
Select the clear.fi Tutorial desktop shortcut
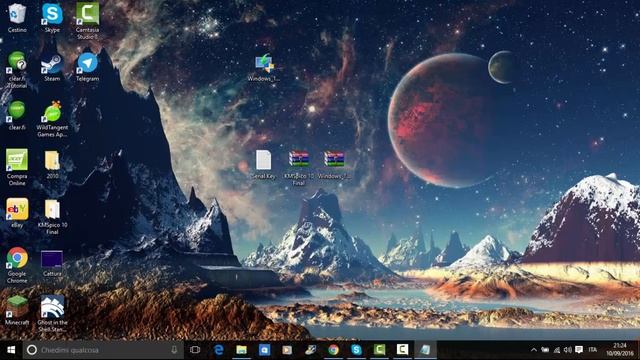tap(17, 69)
